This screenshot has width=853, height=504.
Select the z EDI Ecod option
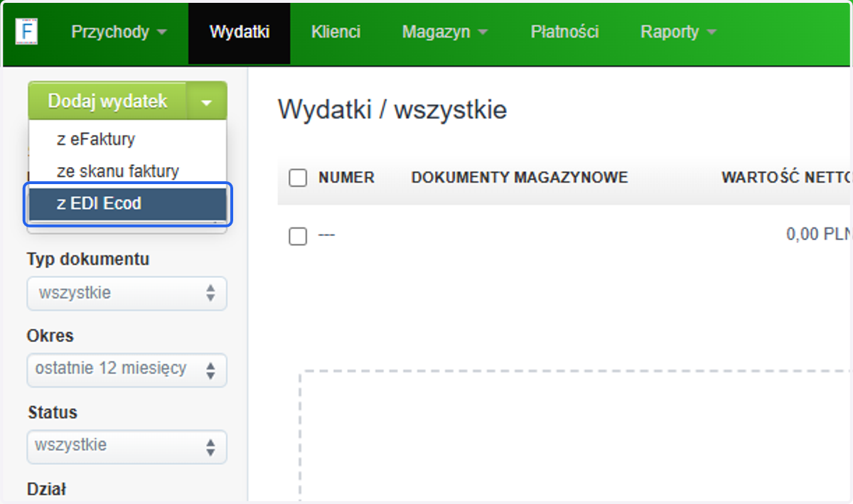click(x=127, y=204)
